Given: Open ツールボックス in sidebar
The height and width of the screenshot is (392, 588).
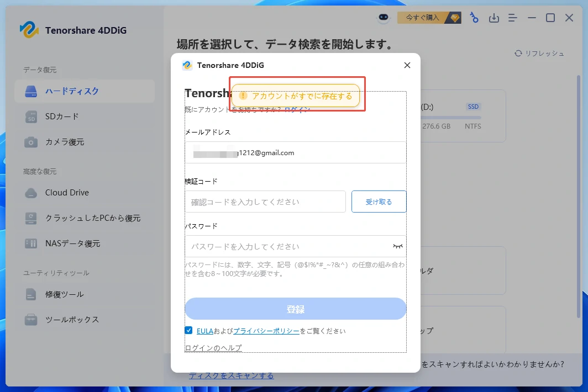Looking at the screenshot, I should 85,320.
